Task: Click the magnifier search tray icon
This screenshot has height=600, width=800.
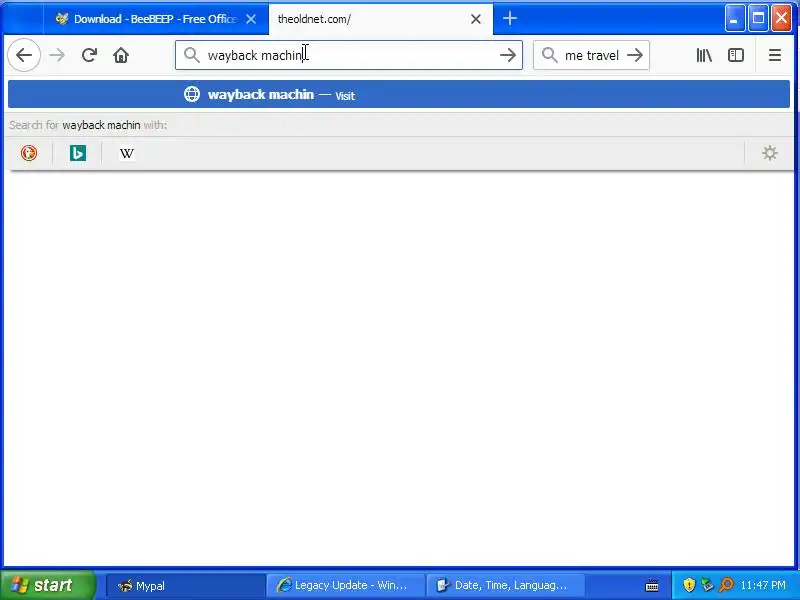Action: pyautogui.click(x=726, y=585)
